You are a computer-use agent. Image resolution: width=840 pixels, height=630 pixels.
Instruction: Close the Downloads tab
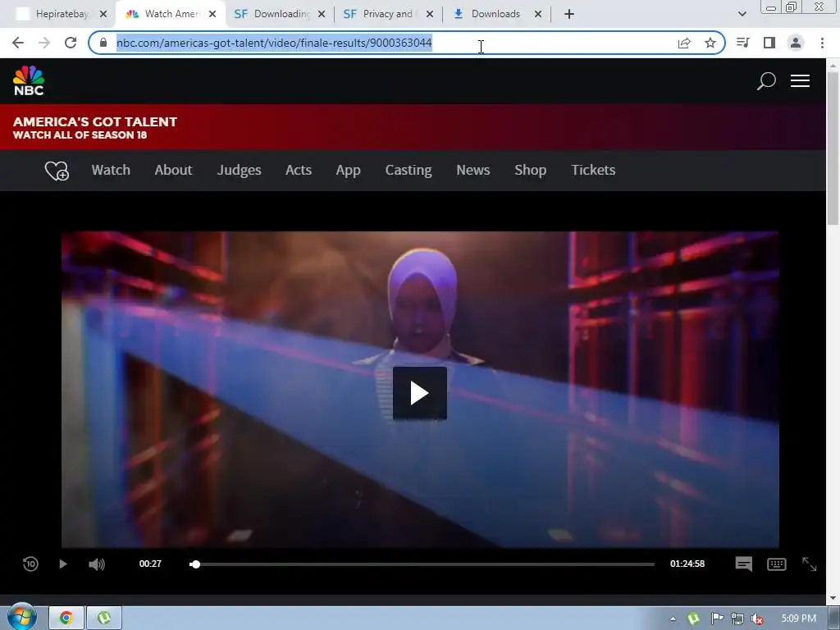(538, 14)
